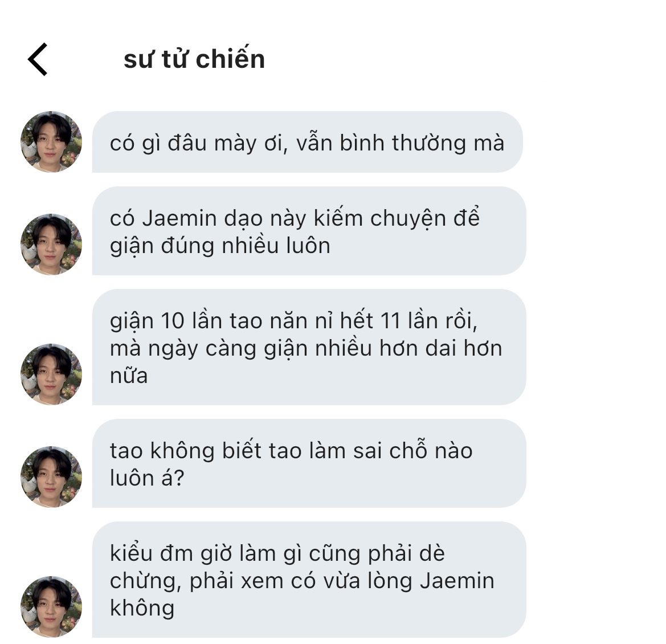Screen dimensions: 666x644
Task: Open profile photo next to 'kiểu đm giờ' message
Action: pos(51,606)
